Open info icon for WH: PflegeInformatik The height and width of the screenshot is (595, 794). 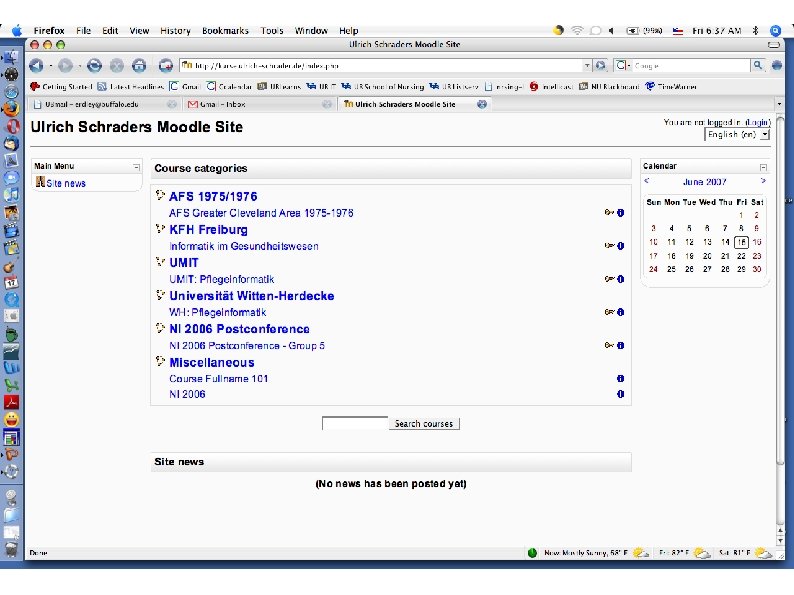pyautogui.click(x=620, y=312)
